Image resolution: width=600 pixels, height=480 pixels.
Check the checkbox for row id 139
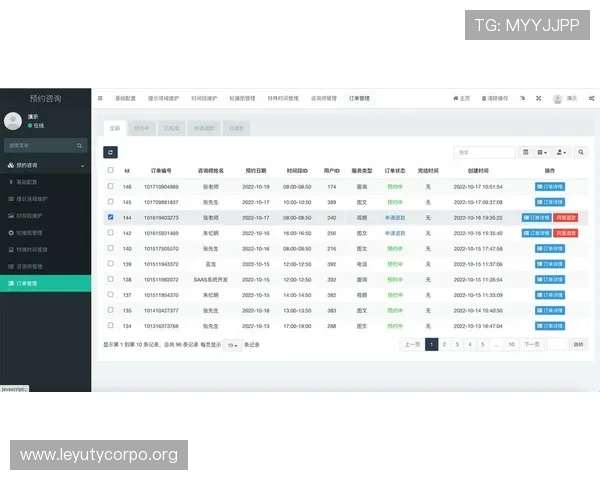pos(111,263)
